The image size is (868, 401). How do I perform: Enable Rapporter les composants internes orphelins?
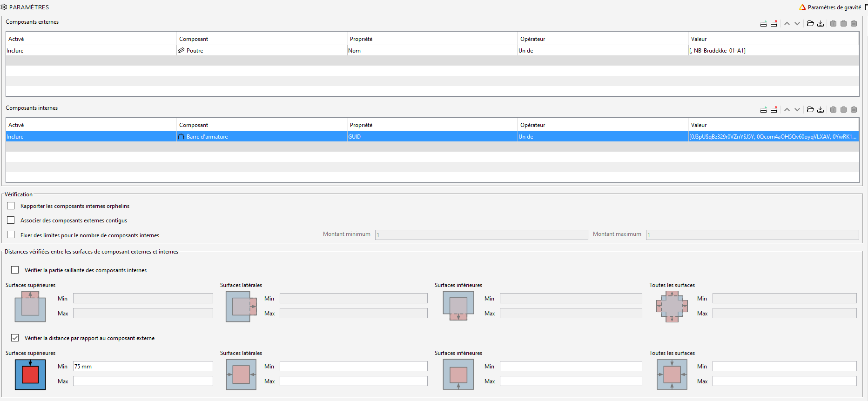point(11,206)
